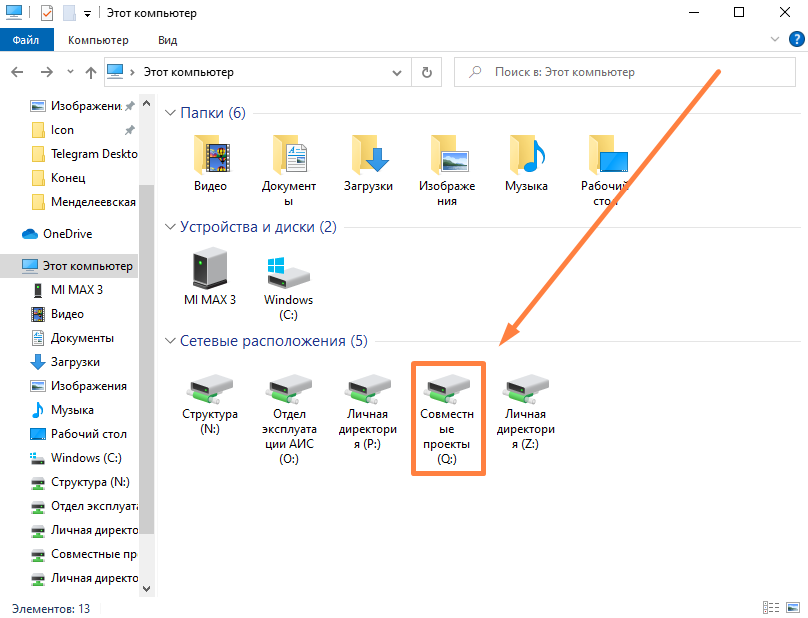Switch to the Вид ribbon tab
The height and width of the screenshot is (618, 808).
[167, 40]
